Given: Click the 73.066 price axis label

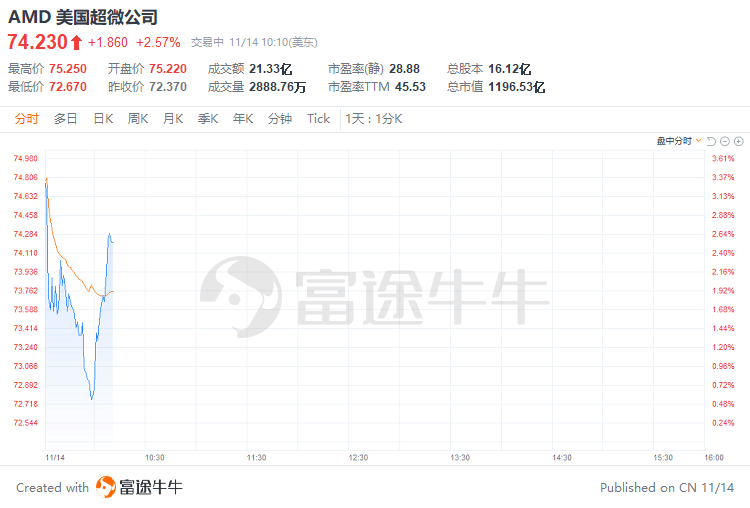Looking at the screenshot, I should click(x=25, y=366).
